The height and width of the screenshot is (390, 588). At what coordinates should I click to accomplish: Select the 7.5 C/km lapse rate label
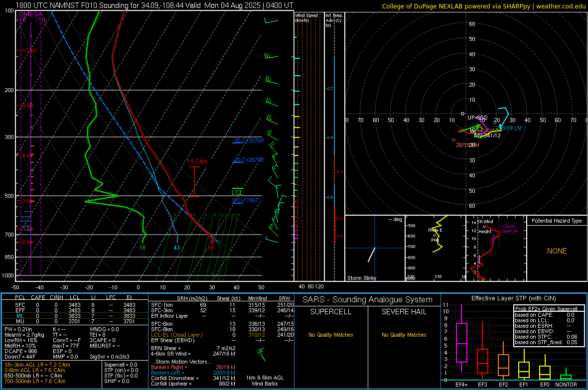pos(197,161)
